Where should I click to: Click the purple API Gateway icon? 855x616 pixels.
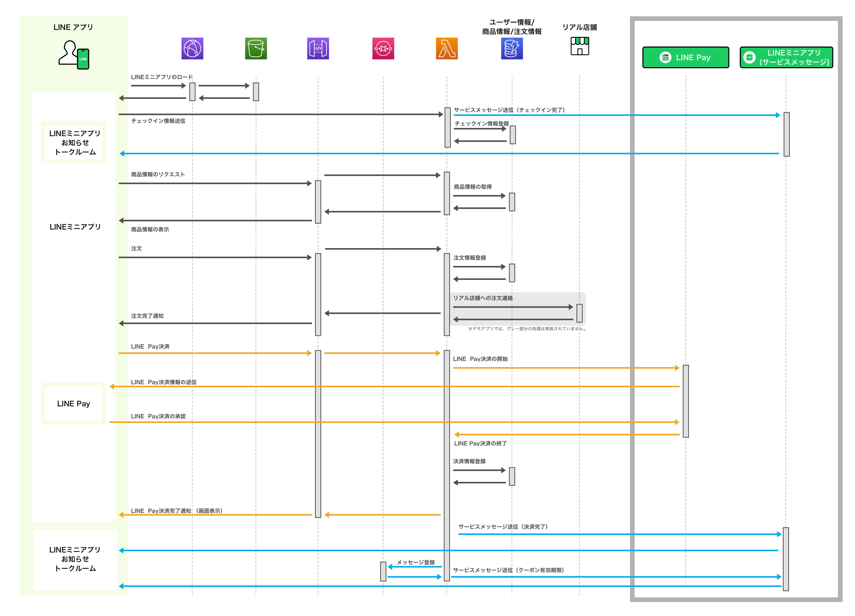pyautogui.click(x=318, y=48)
